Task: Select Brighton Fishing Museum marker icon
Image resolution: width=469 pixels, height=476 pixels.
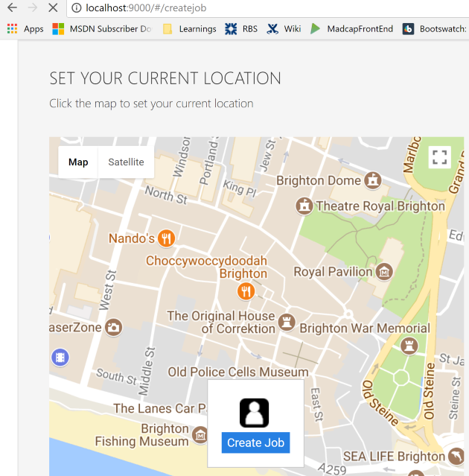Action: coord(200,435)
